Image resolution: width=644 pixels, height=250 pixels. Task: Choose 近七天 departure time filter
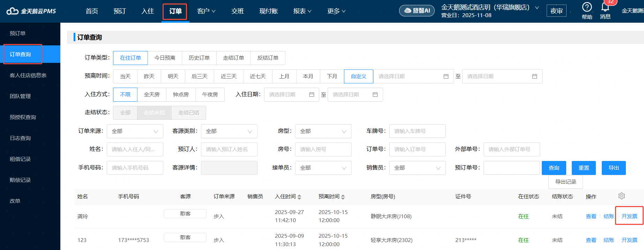click(x=257, y=76)
